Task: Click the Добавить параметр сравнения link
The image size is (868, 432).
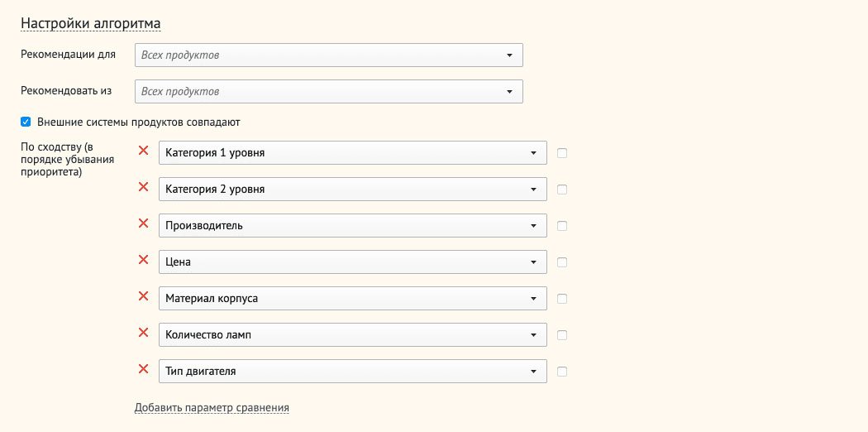Action: coord(212,407)
